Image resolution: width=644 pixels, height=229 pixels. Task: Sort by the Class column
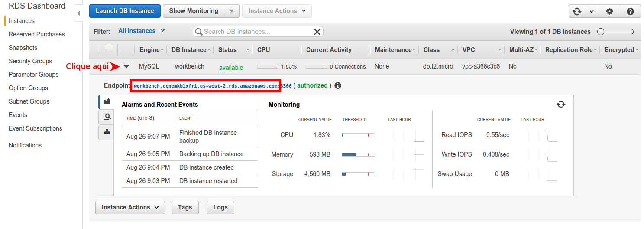(439, 50)
